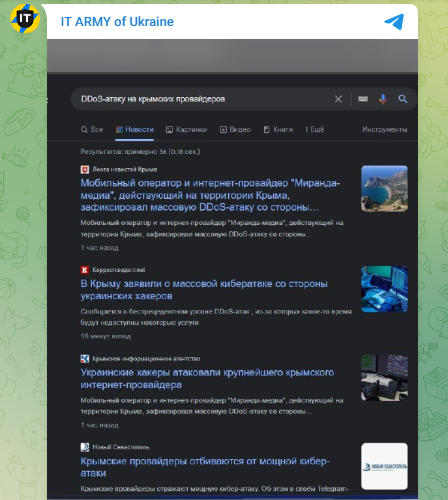Viewport: 448px width, 500px height.
Task: Open the Видео results tab
Action: [x=235, y=130]
